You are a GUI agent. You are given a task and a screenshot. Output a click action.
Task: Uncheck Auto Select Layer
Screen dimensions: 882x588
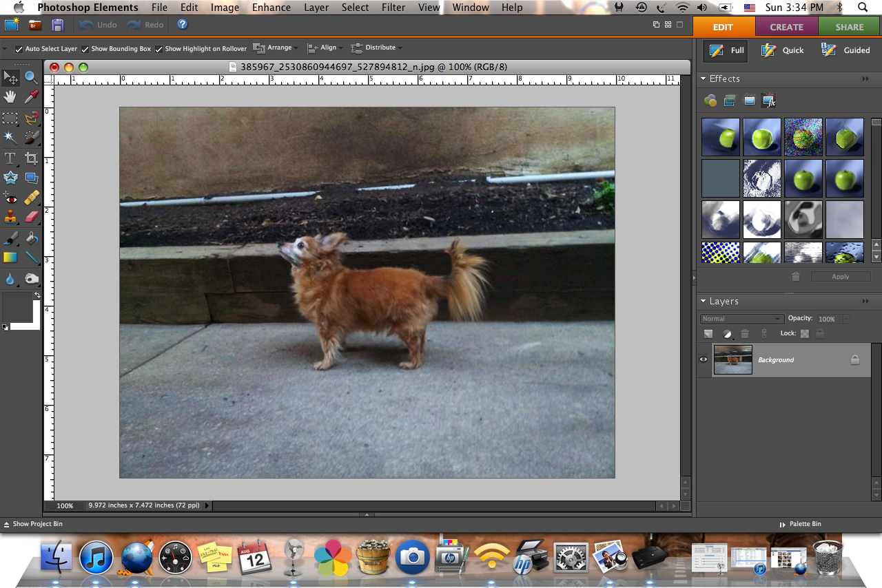(19, 49)
